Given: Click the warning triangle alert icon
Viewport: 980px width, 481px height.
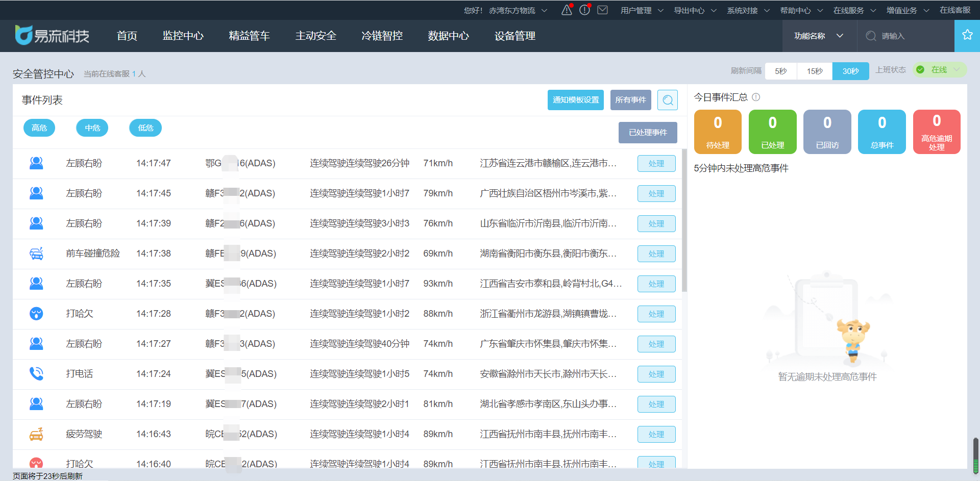Looking at the screenshot, I should pos(567,10).
